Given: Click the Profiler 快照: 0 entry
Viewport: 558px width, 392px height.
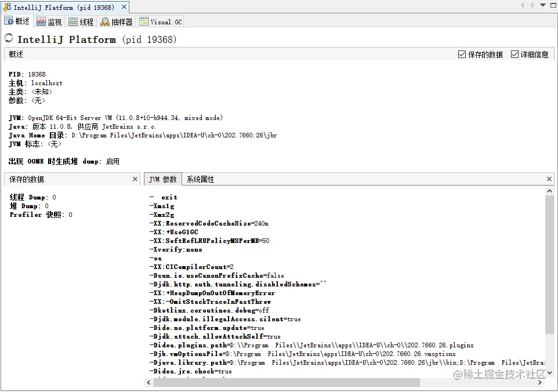Looking at the screenshot, I should click(41, 215).
